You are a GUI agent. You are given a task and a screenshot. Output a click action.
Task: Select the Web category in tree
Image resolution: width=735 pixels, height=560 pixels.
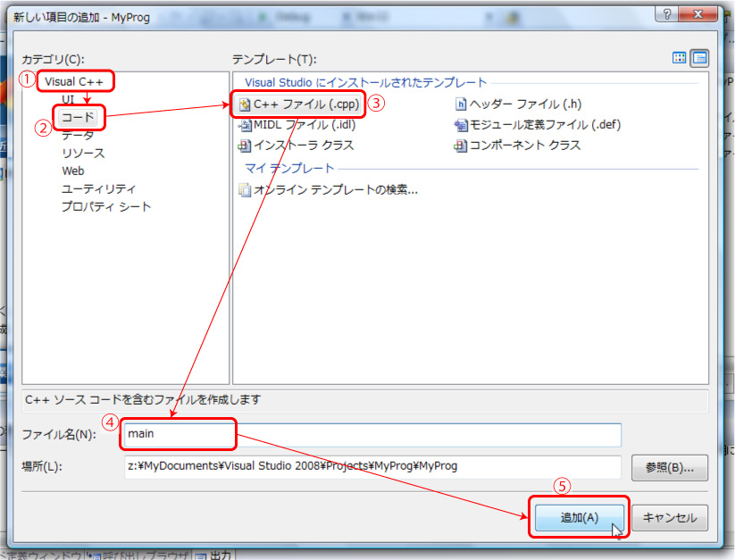(73, 171)
